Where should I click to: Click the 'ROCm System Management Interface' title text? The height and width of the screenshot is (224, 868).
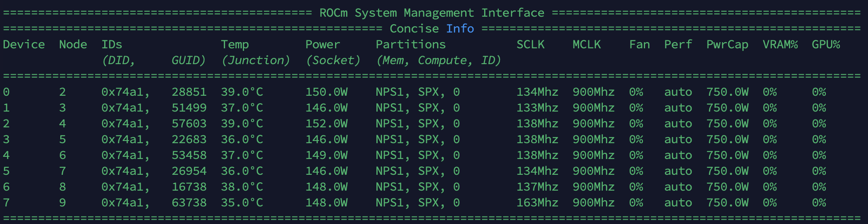click(x=432, y=13)
